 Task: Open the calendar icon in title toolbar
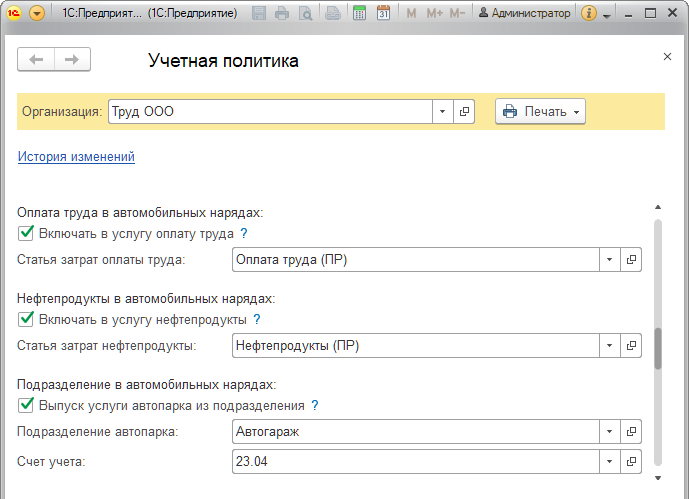[383, 13]
